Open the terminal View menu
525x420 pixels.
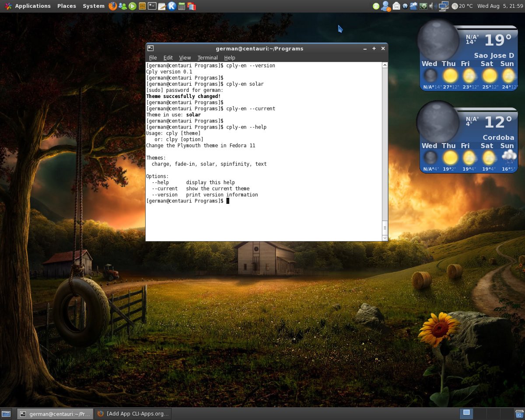point(185,58)
